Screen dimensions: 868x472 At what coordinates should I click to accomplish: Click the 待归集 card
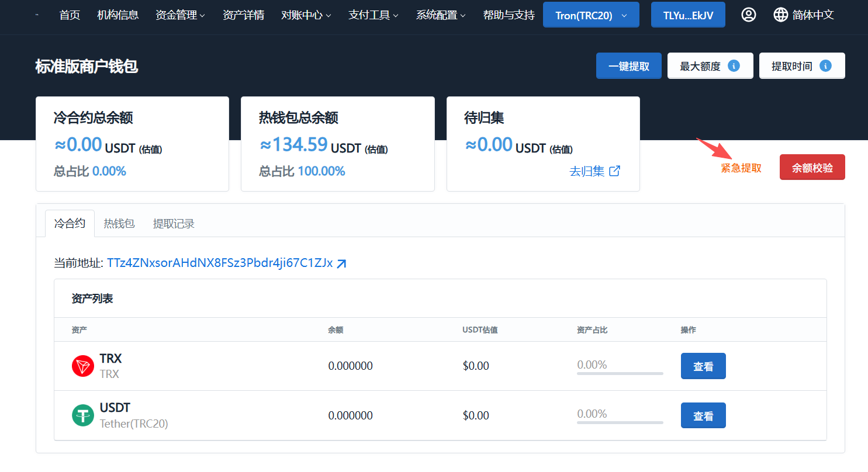[543, 144]
